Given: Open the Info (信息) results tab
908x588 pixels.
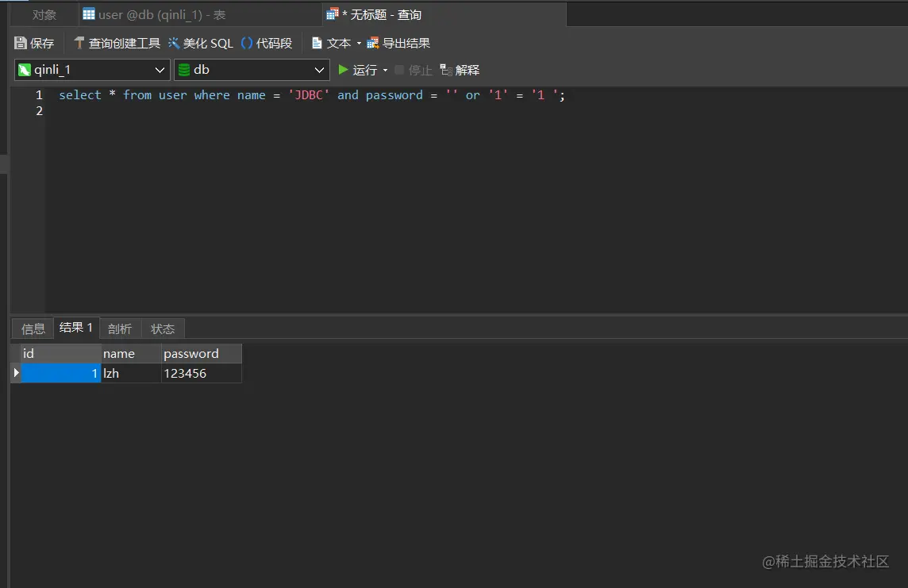Looking at the screenshot, I should [33, 329].
